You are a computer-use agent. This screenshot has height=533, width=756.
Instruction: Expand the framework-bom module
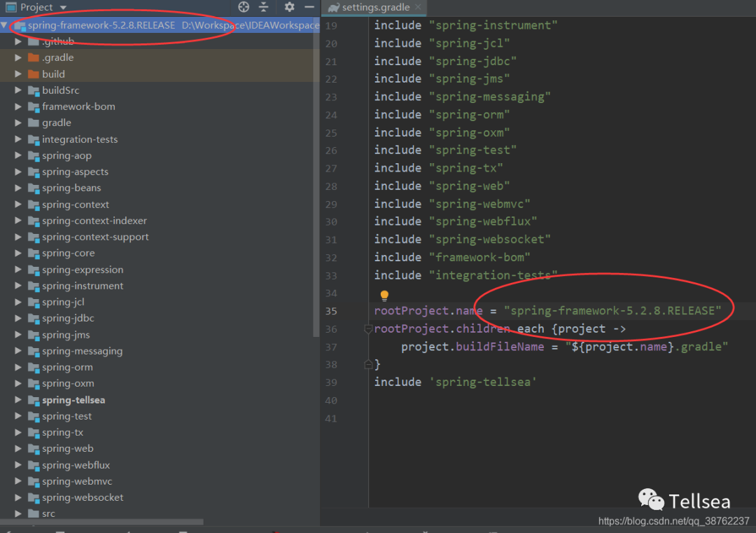17,106
